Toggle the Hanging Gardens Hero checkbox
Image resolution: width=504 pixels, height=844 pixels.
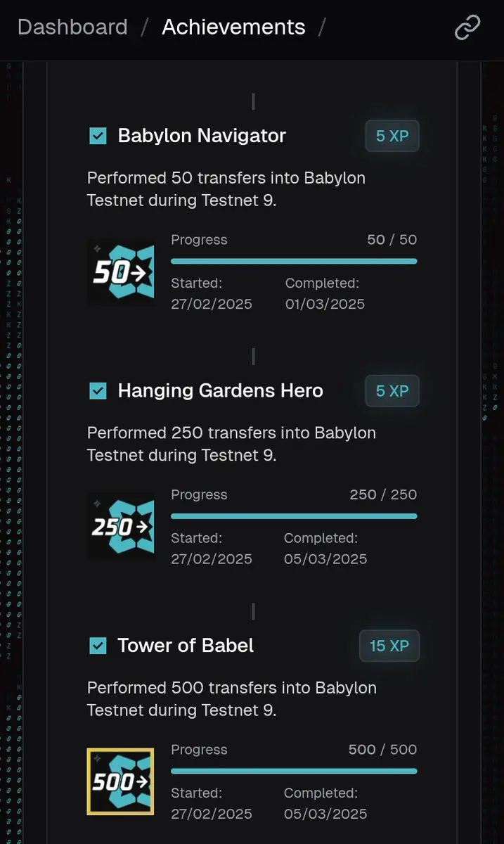[98, 391]
